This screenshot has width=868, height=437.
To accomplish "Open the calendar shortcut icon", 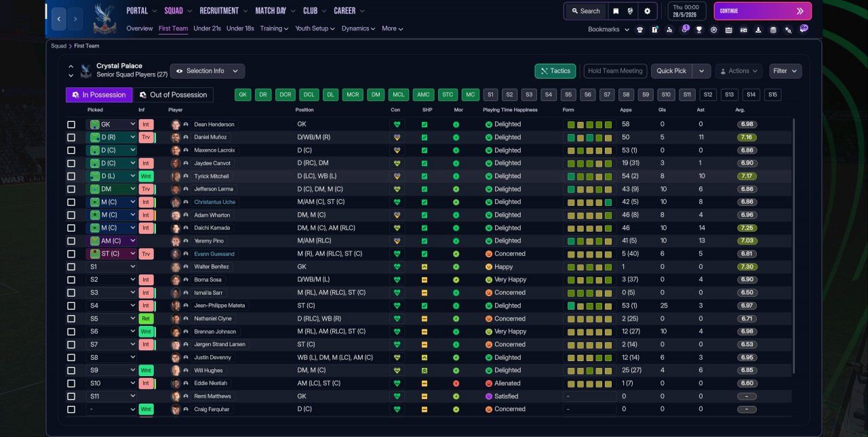I will click(728, 30).
